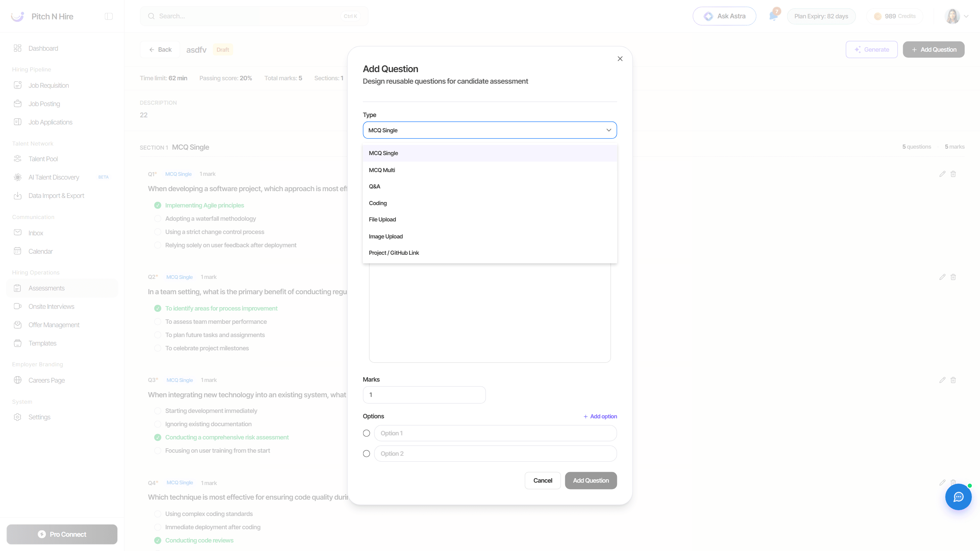Viewport: 980px width, 551px height.
Task: Select 'Ignoring existing documentation' option
Action: tap(158, 424)
